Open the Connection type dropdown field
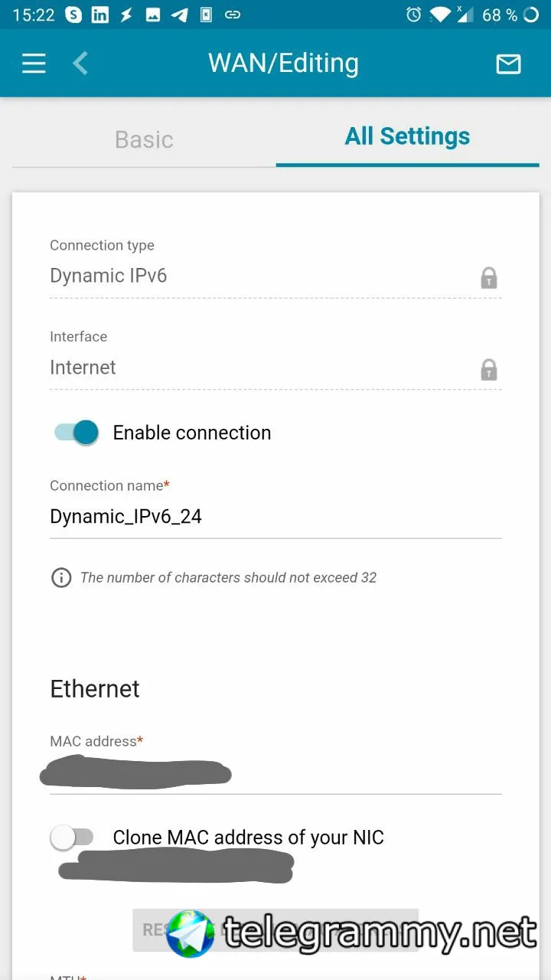The width and height of the screenshot is (551, 980). 275,276
